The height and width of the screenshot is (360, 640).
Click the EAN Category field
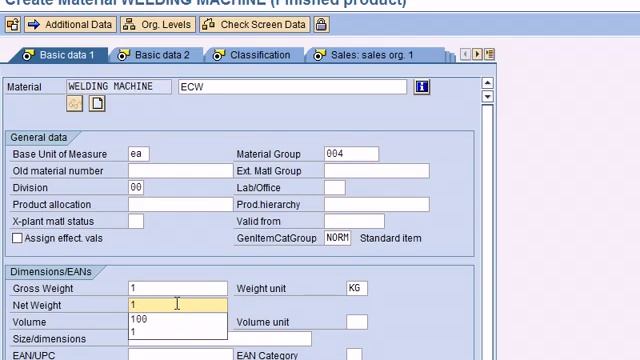(x=354, y=354)
